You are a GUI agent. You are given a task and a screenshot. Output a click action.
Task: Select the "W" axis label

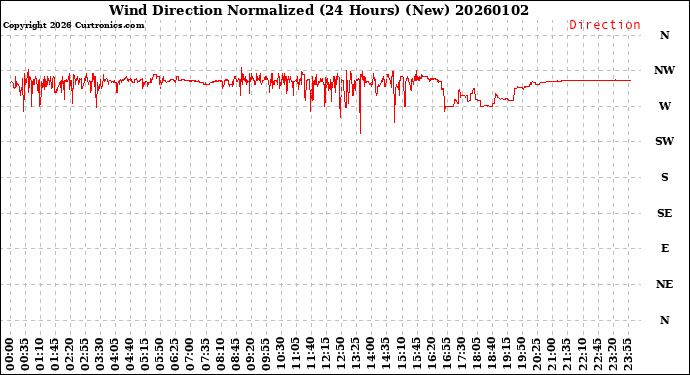click(664, 106)
